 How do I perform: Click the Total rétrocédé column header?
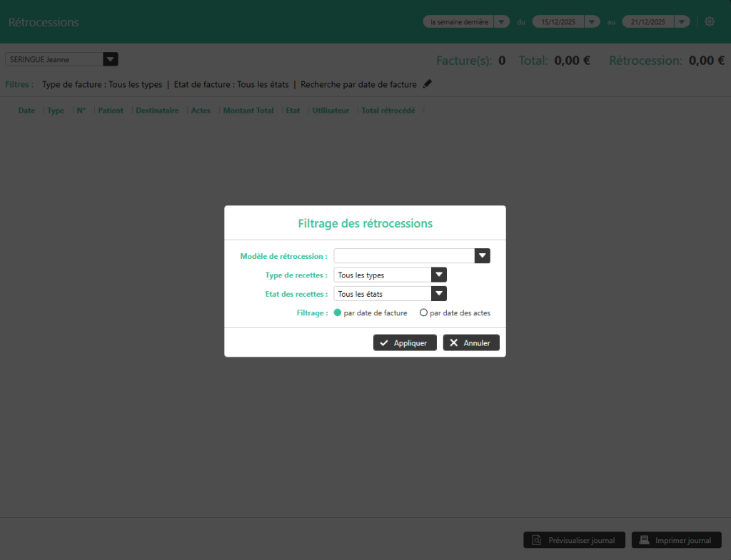(388, 111)
